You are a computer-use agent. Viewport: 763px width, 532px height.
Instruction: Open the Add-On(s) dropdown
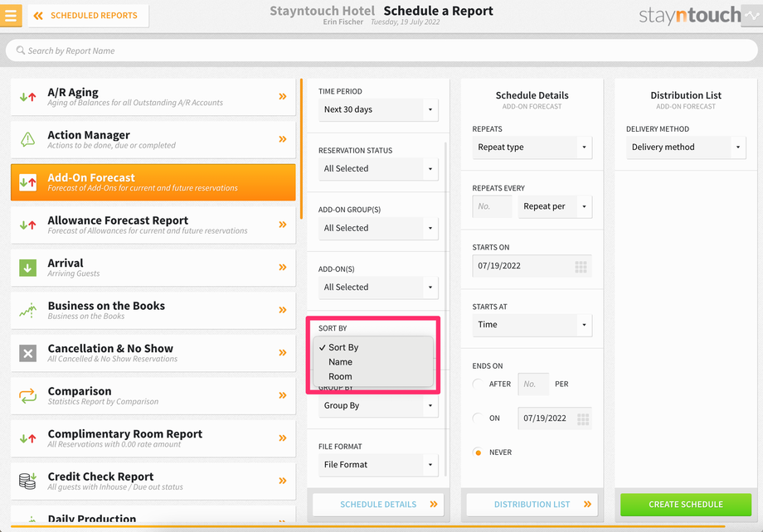coord(378,288)
